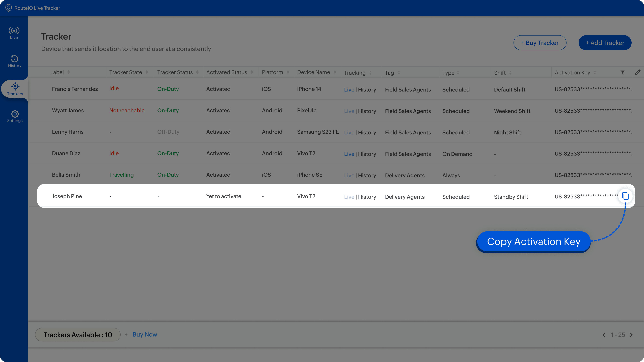Click the RouteIQ logo icon
The width and height of the screenshot is (644, 362).
(9, 8)
